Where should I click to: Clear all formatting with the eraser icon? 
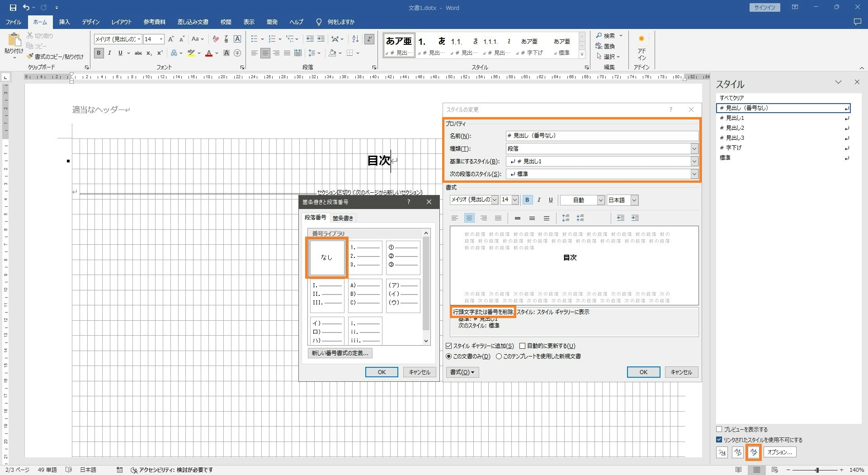[216, 39]
